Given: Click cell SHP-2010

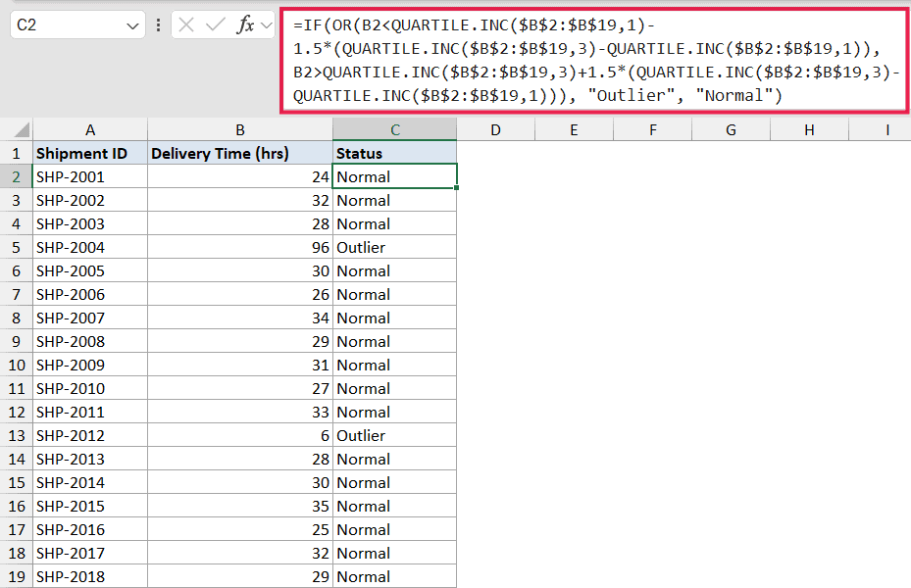Looking at the screenshot, I should point(90,388).
